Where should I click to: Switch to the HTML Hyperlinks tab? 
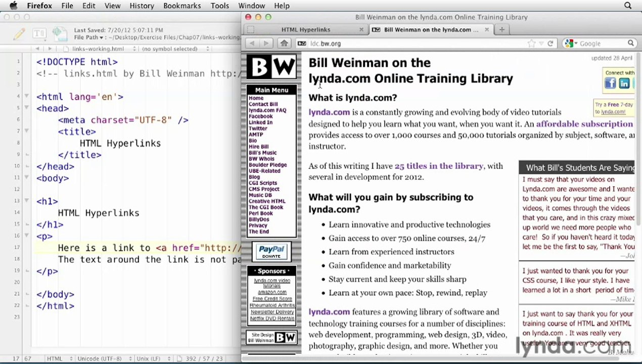(x=305, y=30)
